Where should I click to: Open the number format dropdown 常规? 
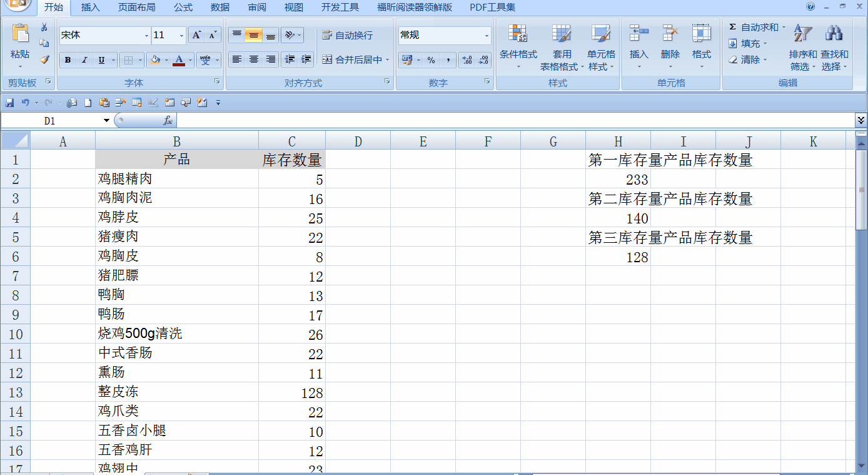pos(487,36)
